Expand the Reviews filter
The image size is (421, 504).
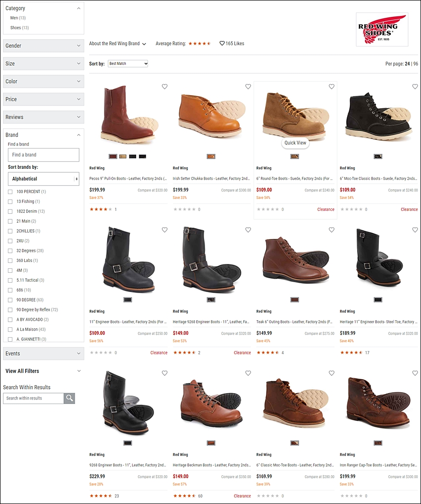click(x=44, y=117)
